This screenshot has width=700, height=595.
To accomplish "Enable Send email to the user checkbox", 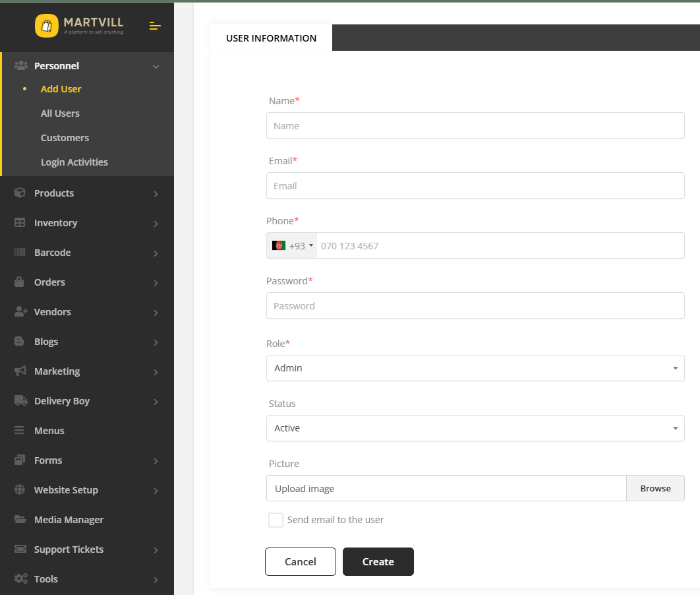I will (x=276, y=520).
